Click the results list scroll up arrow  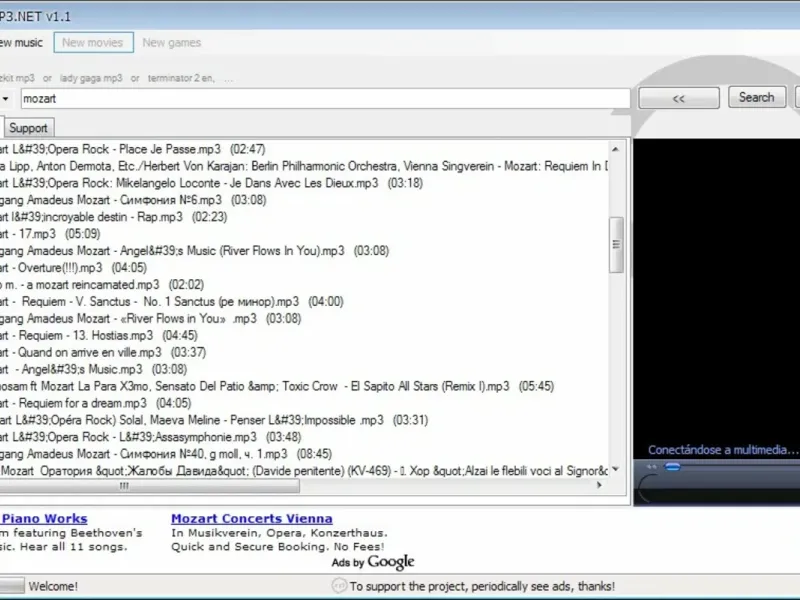(616, 149)
